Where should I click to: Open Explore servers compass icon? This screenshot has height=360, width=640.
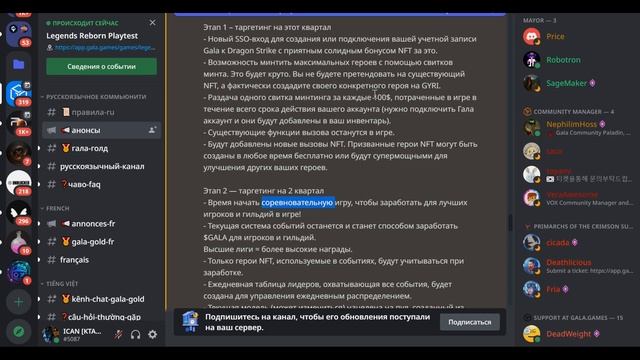(18, 331)
